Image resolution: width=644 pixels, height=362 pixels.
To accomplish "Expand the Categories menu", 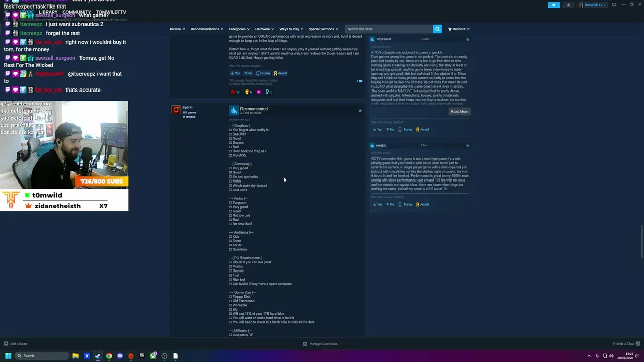I will tap(238, 29).
